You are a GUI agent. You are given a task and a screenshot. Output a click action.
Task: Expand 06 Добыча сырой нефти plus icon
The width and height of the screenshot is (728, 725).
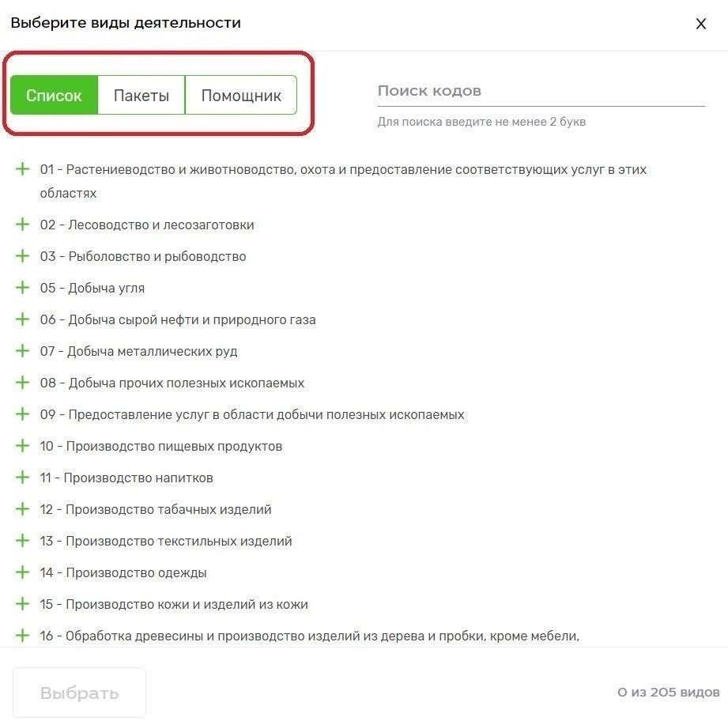pyautogui.click(x=22, y=319)
